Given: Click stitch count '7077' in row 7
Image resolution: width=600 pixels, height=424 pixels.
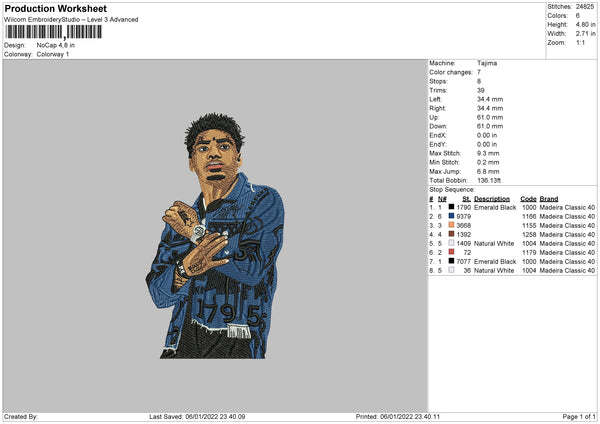Looking at the screenshot, I should [x=463, y=261].
